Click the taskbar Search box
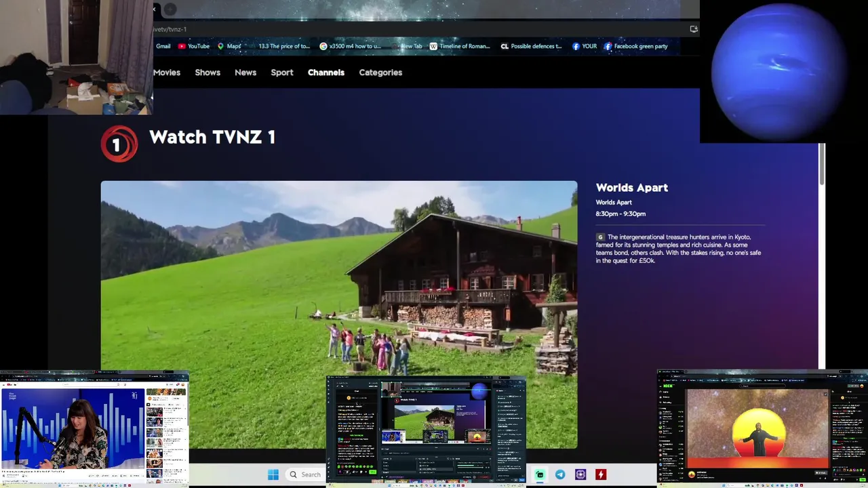This screenshot has height=488, width=868. 304,474
